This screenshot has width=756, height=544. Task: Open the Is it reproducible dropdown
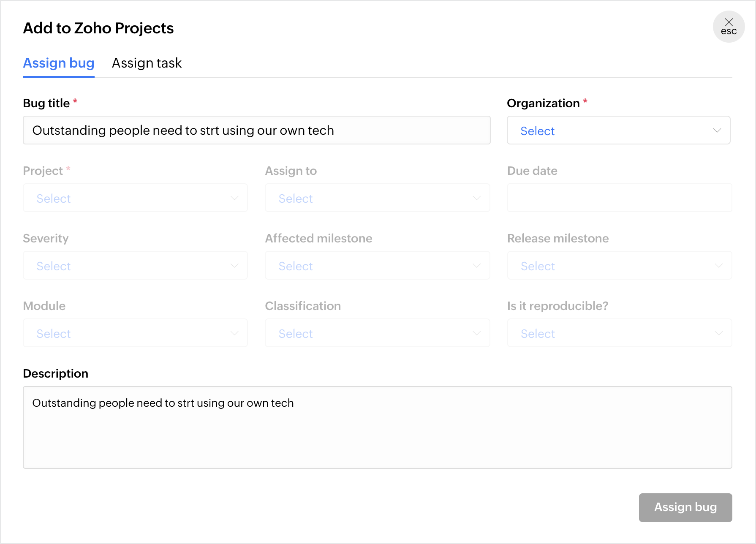click(619, 333)
